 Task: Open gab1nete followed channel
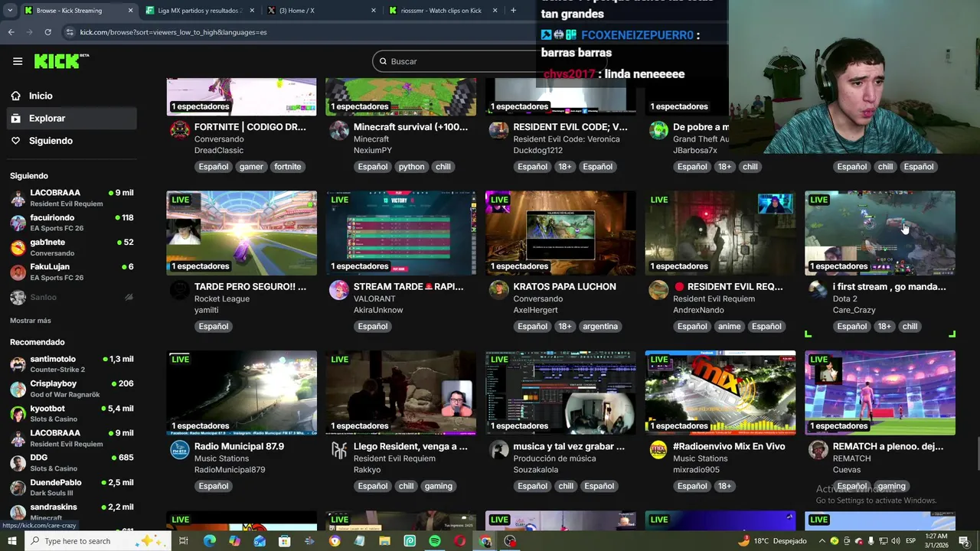[x=71, y=247]
